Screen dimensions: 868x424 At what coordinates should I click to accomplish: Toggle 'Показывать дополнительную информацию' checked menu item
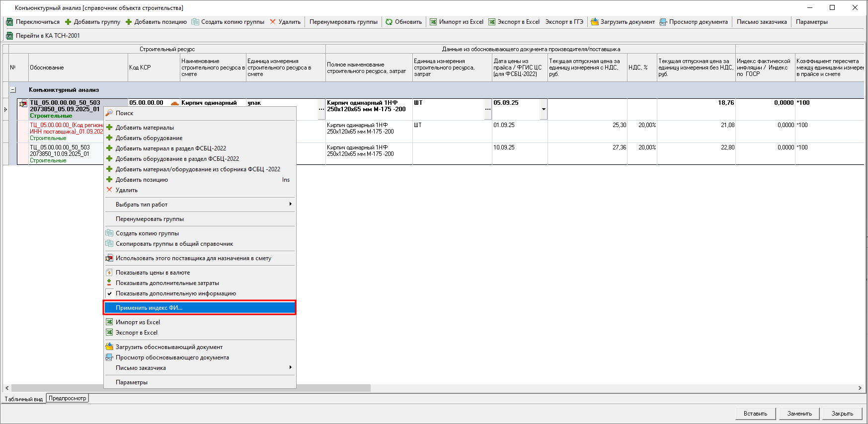(x=175, y=293)
